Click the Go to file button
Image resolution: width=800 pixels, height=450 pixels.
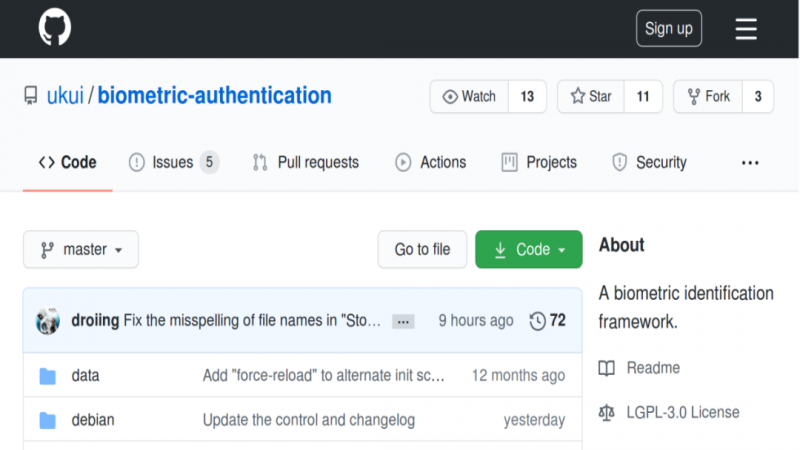(x=422, y=250)
